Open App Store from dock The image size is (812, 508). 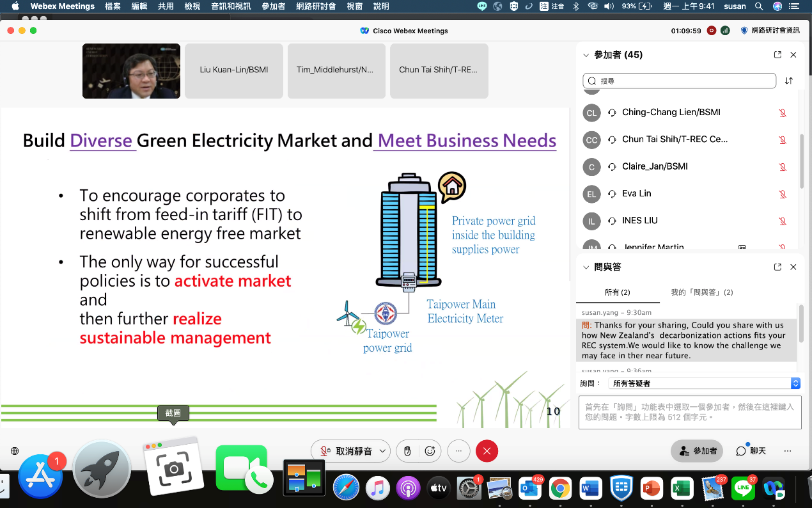click(41, 477)
